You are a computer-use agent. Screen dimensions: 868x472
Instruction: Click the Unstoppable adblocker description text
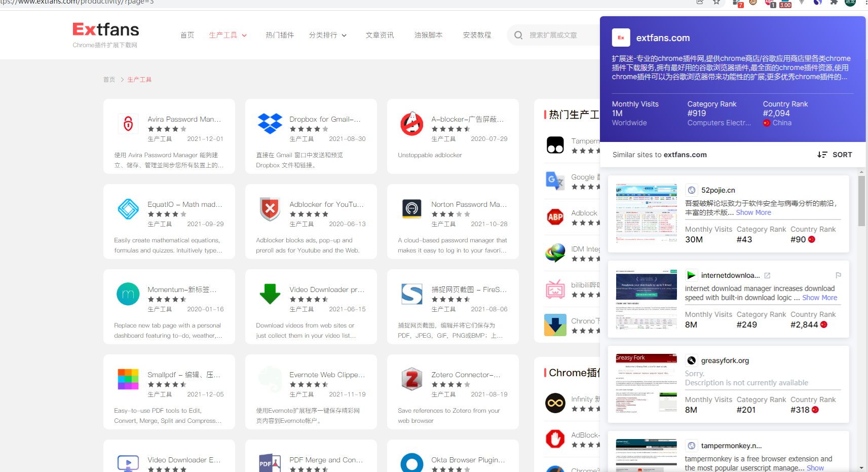pyautogui.click(x=430, y=155)
